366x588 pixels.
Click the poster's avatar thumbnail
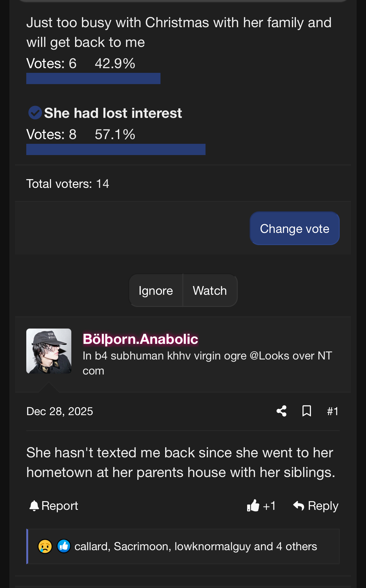[49, 351]
